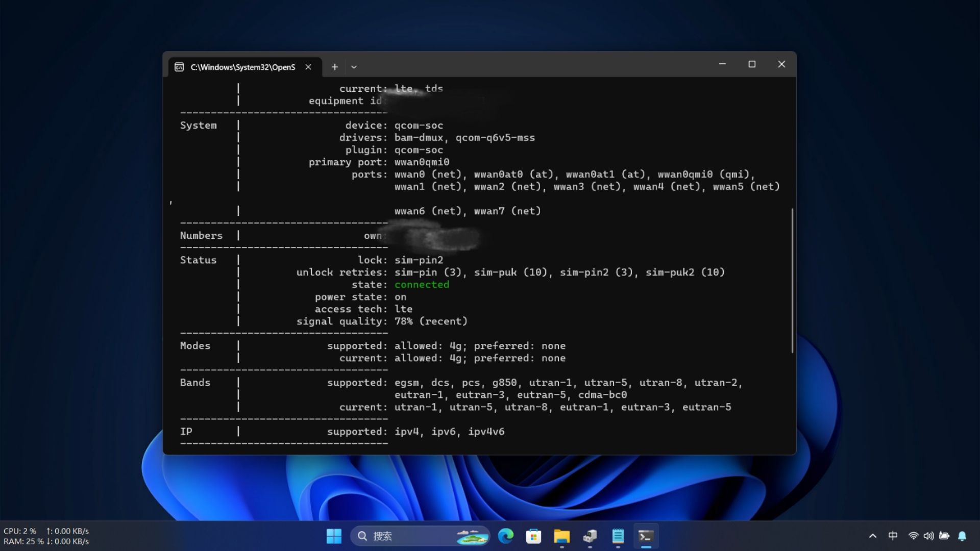The width and height of the screenshot is (980, 551).
Task: Open Microsoft Edge from taskbar
Action: point(506,536)
